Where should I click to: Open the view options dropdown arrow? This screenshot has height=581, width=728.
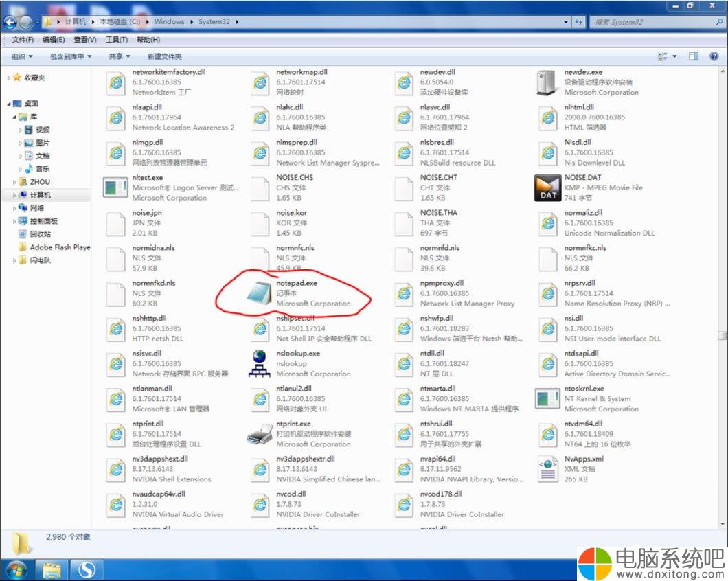(674, 57)
